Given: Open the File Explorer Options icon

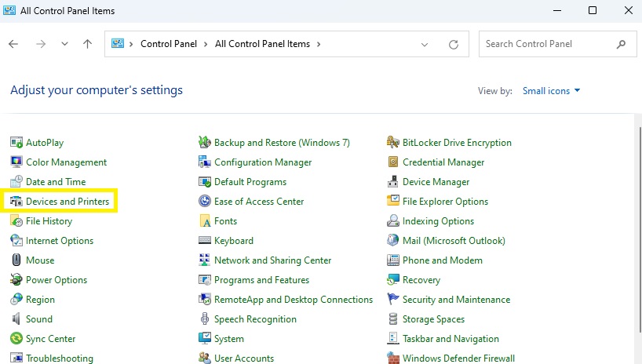Looking at the screenshot, I should (x=393, y=202).
